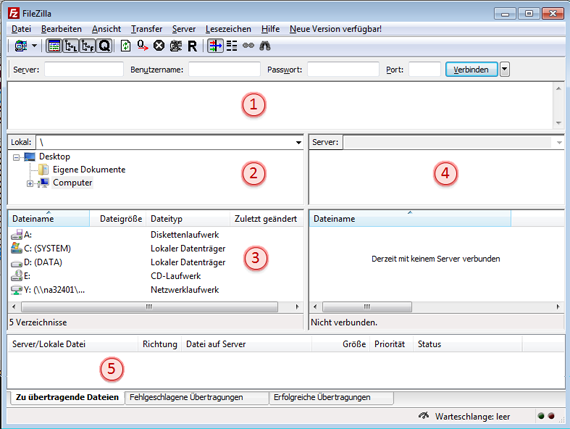Open the remote Server path dropdown
Viewport: 570px width, 429px height.
pyautogui.click(x=559, y=142)
